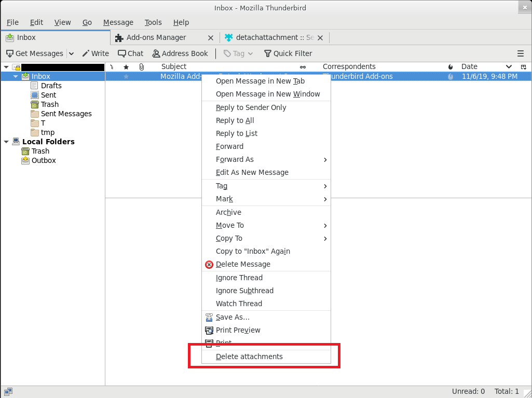
Task: Choose Open Message in New Window
Action: coord(266,94)
